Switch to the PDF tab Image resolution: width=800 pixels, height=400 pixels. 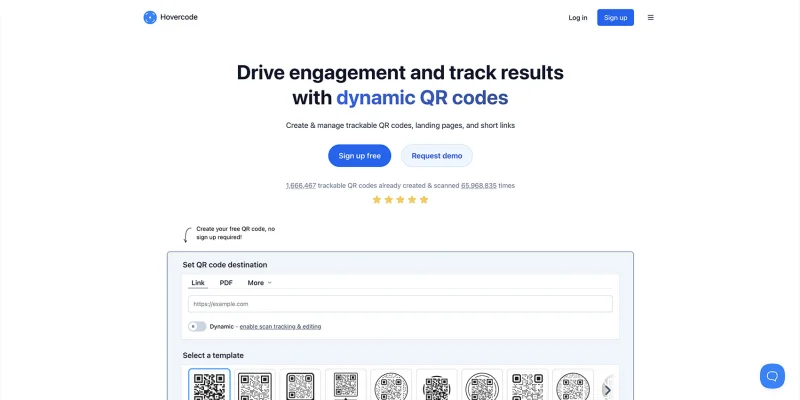point(226,283)
